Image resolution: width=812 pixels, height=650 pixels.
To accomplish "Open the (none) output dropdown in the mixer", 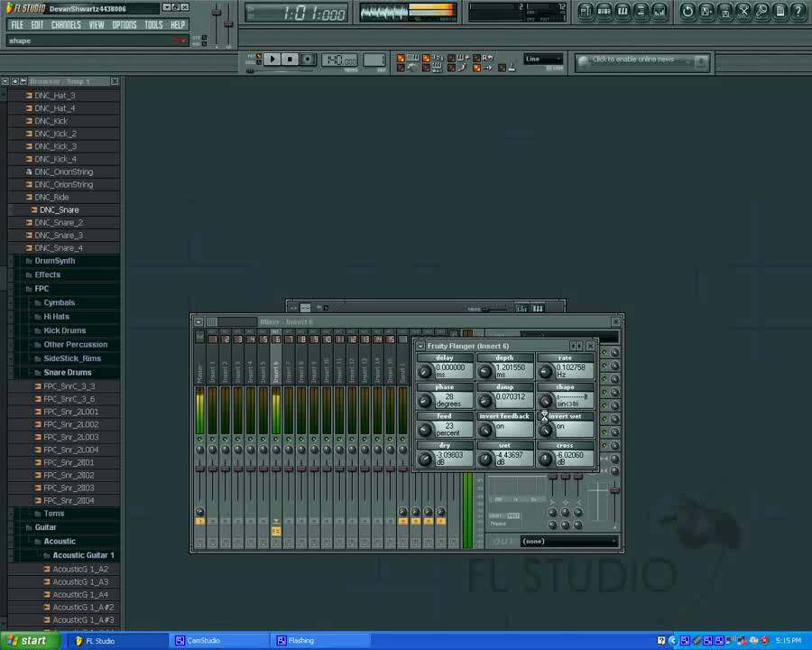I will pos(569,541).
